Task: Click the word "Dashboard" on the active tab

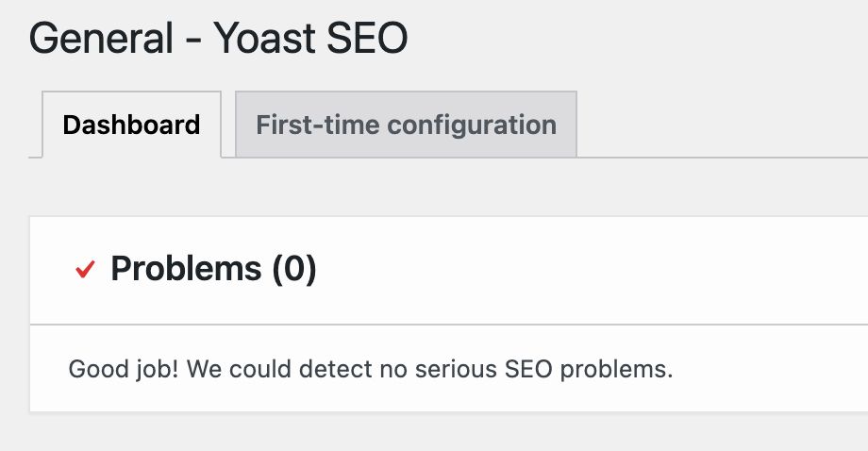Action: tap(131, 125)
